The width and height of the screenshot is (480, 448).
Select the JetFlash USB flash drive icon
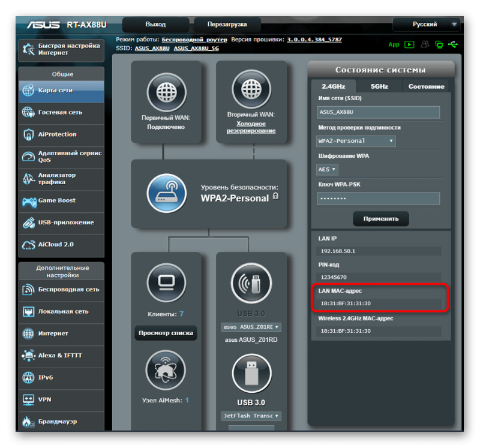(251, 373)
